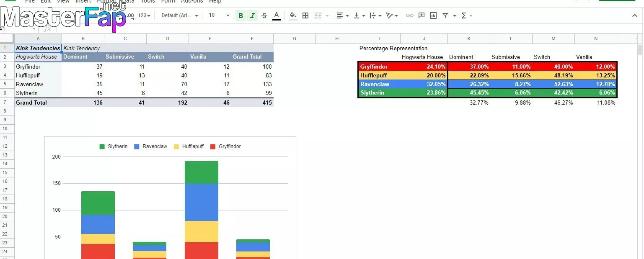
Task: Click the Hufflepuff legend entry in chart
Action: (189, 146)
